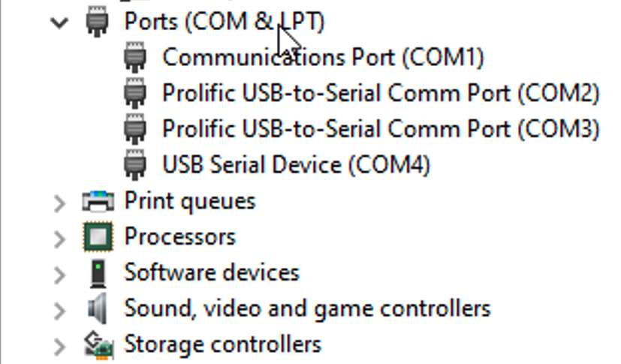
Task: Click the Ports category connector icon
Action: tap(98, 21)
